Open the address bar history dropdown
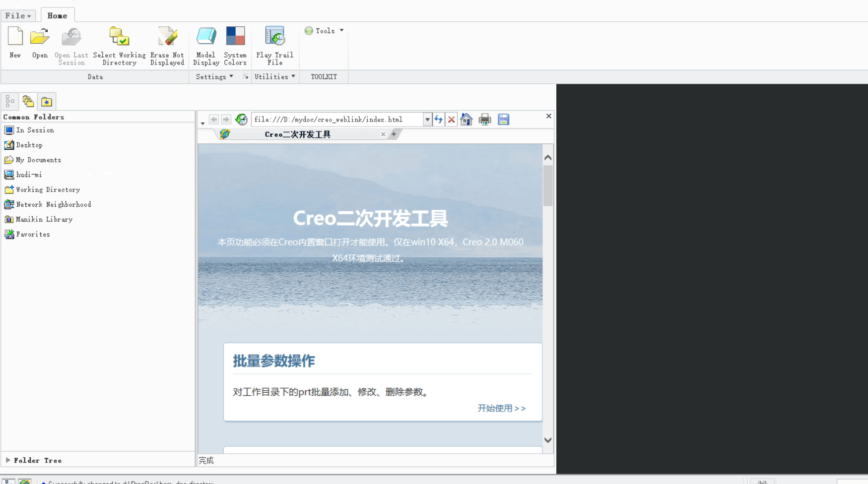The height and width of the screenshot is (484, 868). coord(427,120)
